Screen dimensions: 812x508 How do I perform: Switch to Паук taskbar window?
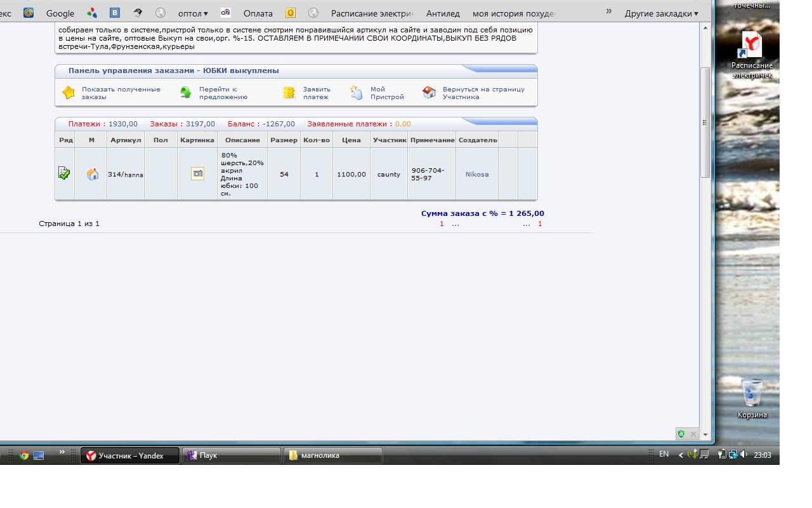coord(232,455)
